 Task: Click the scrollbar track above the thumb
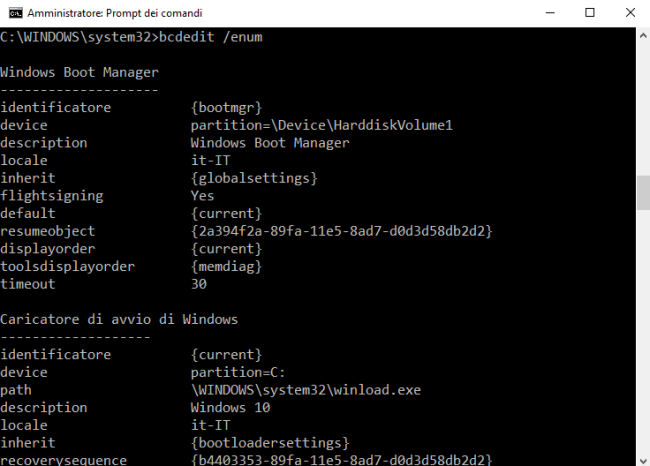pyautogui.click(x=643, y=110)
